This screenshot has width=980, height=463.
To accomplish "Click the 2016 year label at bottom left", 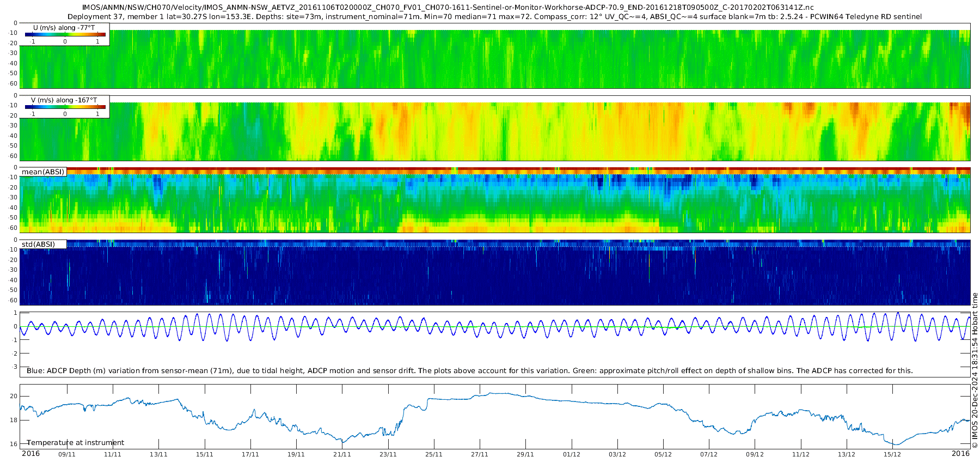I will (x=30, y=454).
